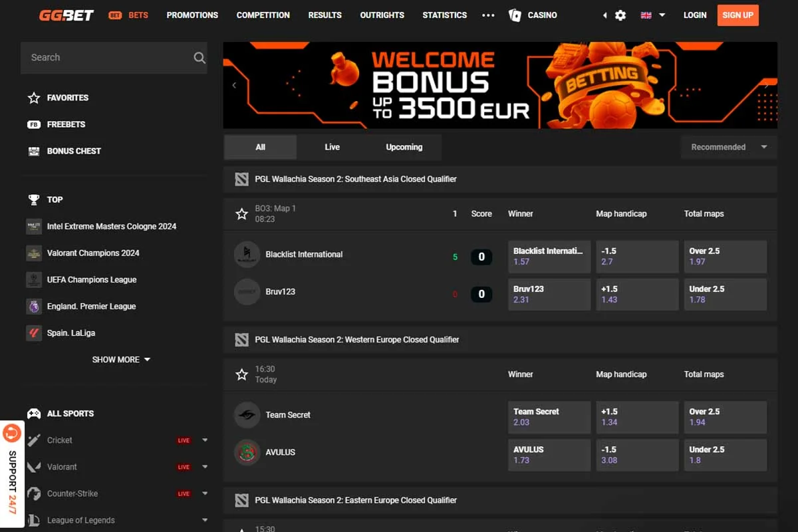The width and height of the screenshot is (798, 532).
Task: Click the Cricket sport icon
Action: (x=34, y=440)
